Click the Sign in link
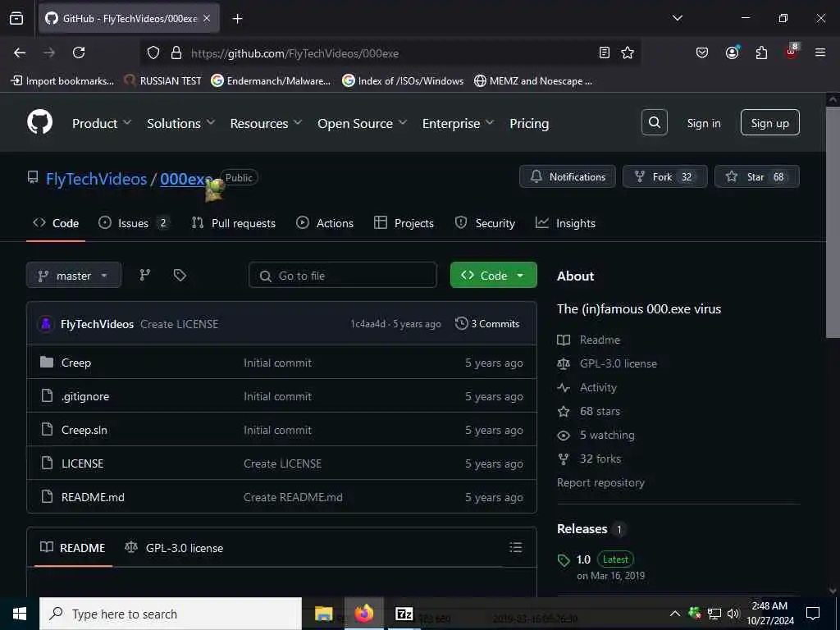 tap(703, 123)
